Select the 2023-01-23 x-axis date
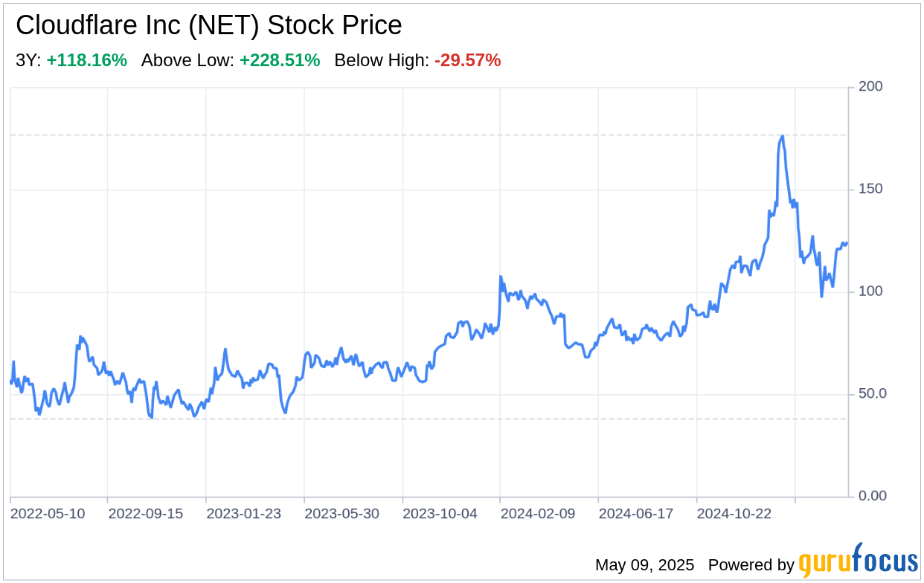This screenshot has width=924, height=583. [x=244, y=514]
